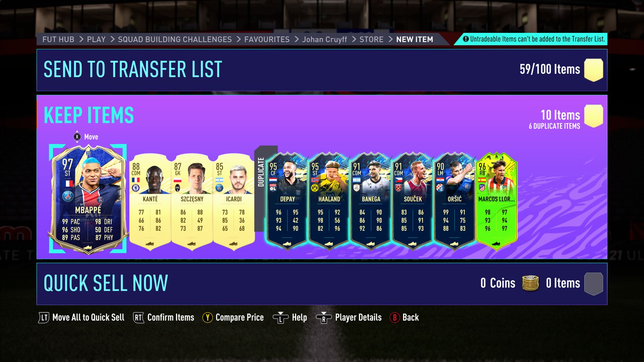This screenshot has height=362, width=644.
Task: Open STORE breadcrumb item
Action: tap(371, 39)
